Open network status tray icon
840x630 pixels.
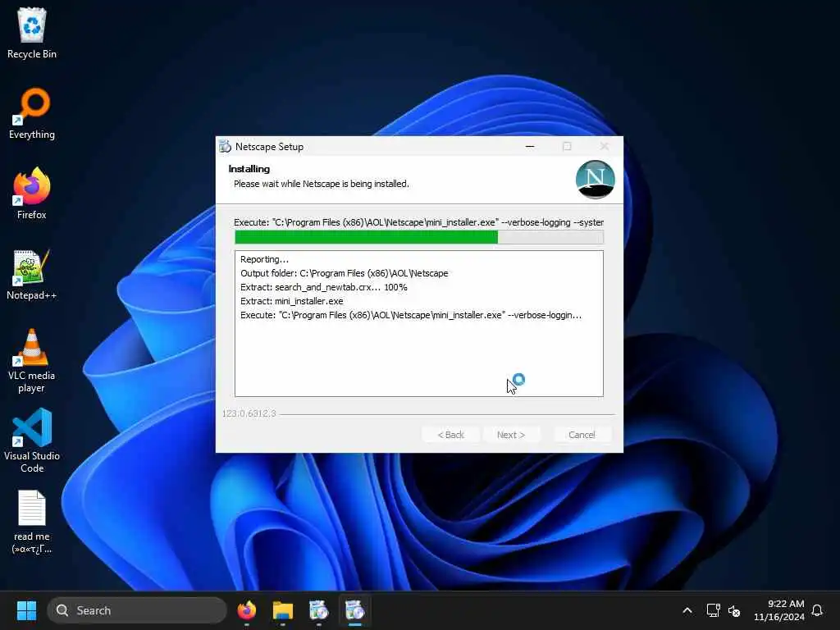(713, 610)
